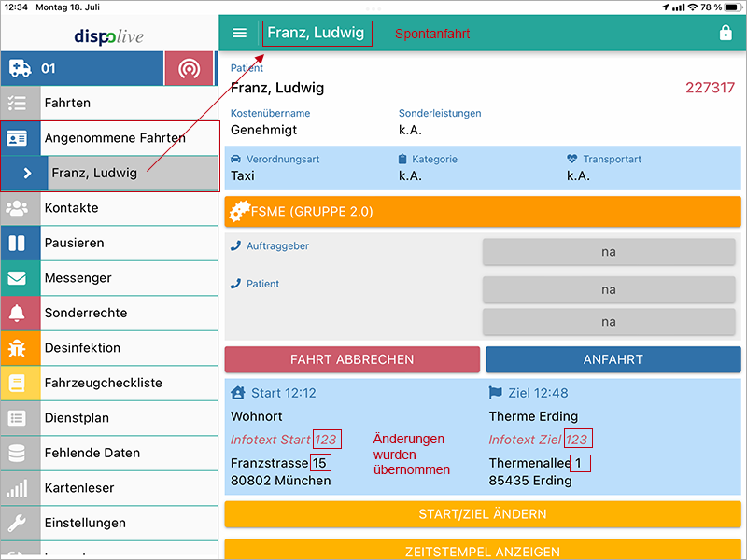Tap the Franz, Ludwig header title
The height and width of the screenshot is (560, 747).
(316, 33)
